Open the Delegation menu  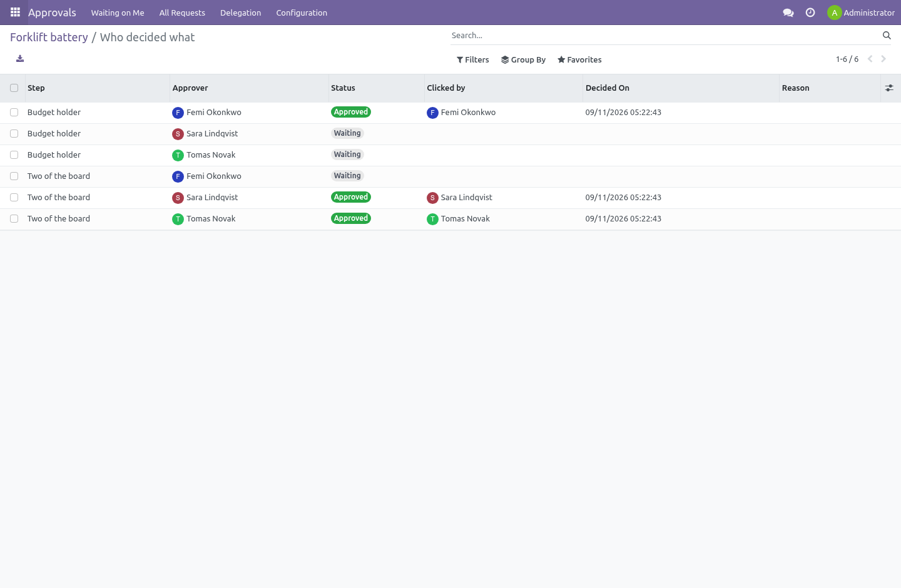241,13
